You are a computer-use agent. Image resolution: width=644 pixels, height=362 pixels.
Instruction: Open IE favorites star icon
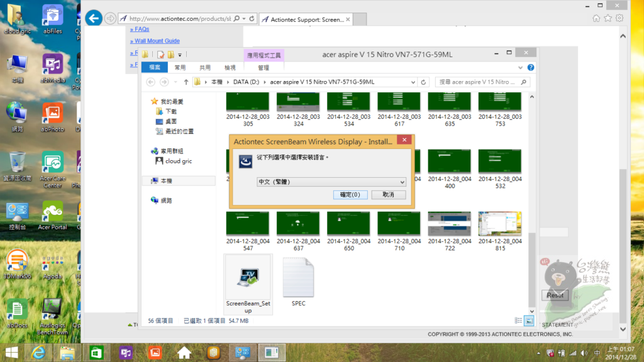(608, 18)
